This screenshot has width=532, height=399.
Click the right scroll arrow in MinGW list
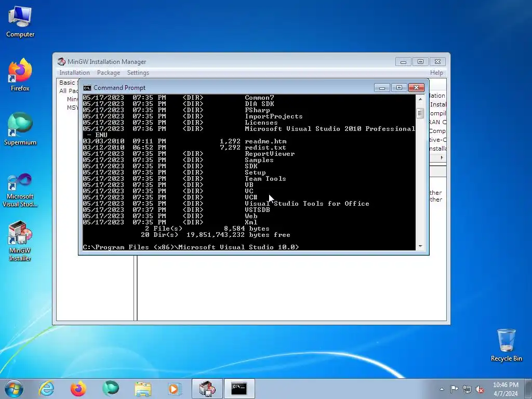pos(442,157)
